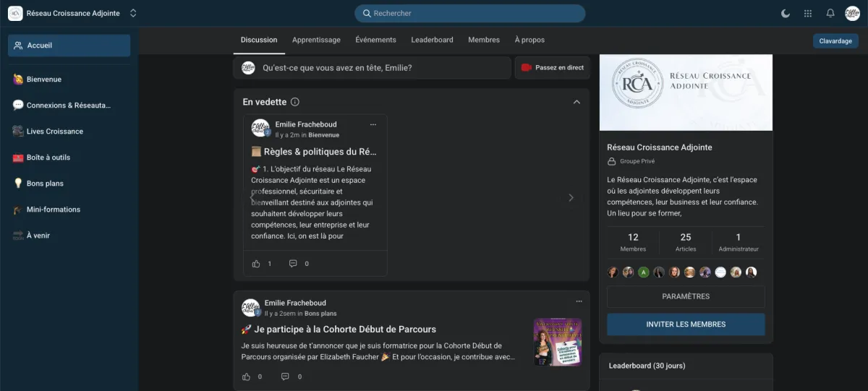Viewport: 868px width, 391px height.
Task: Go to previous featured post arrow
Action: (x=252, y=197)
